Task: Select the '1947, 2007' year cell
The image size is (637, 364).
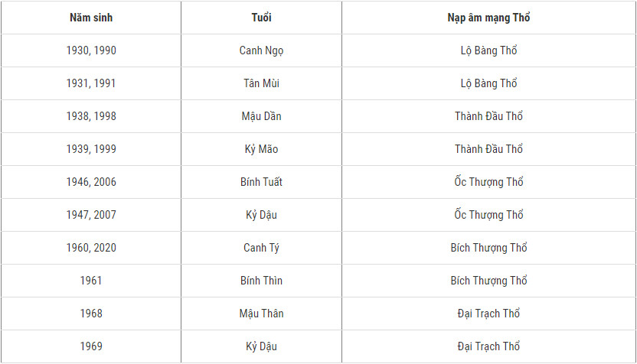Action: 91,215
